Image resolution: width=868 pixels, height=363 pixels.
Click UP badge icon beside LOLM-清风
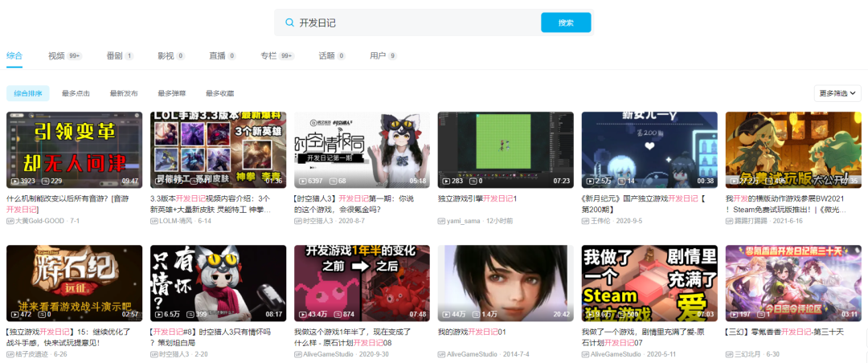(154, 221)
